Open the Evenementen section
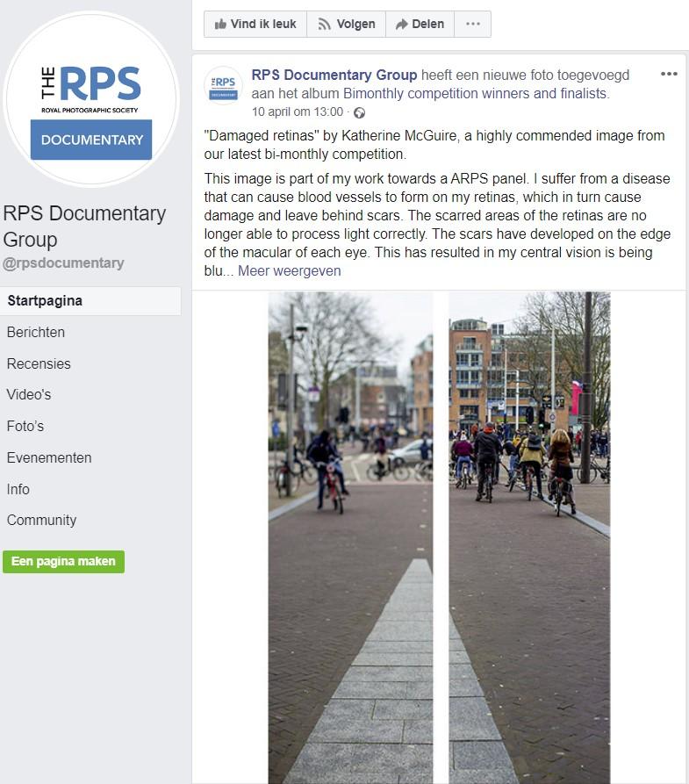The height and width of the screenshot is (784, 689). coord(49,458)
